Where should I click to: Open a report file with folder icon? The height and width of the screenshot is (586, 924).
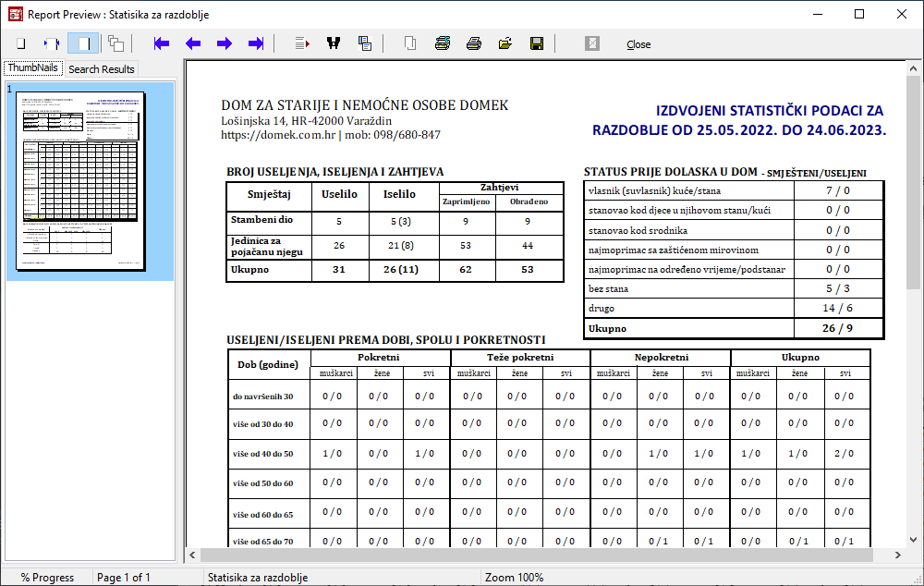[505, 43]
